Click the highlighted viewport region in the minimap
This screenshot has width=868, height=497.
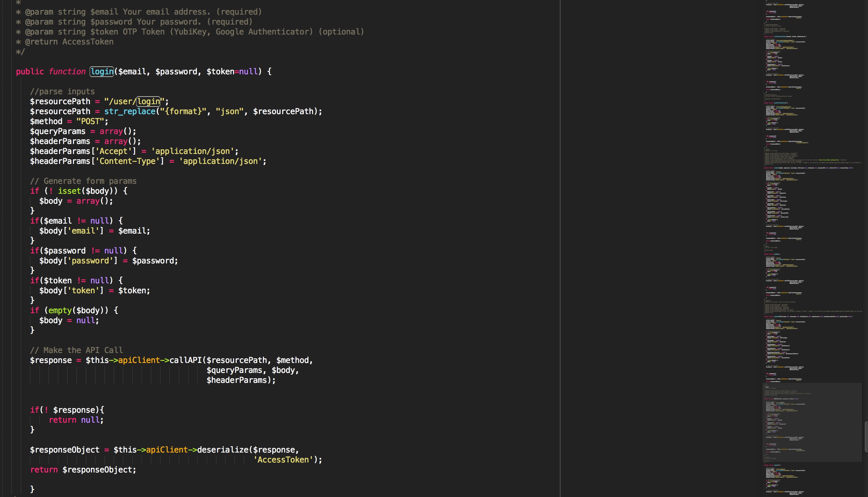(x=813, y=423)
